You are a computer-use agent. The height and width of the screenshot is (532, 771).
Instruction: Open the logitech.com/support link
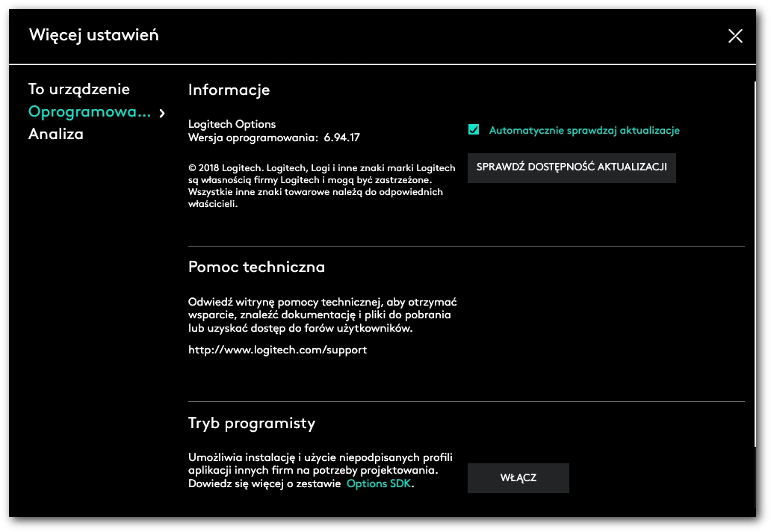tap(277, 350)
